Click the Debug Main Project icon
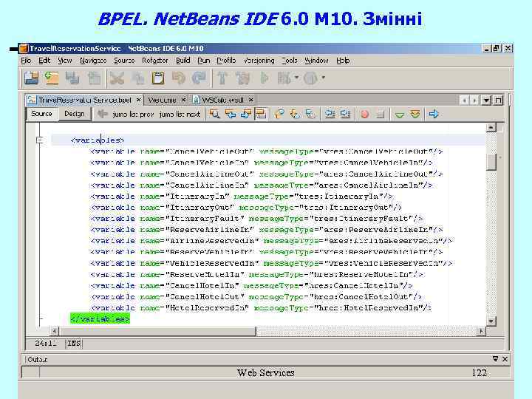532x399 pixels. click(x=284, y=78)
